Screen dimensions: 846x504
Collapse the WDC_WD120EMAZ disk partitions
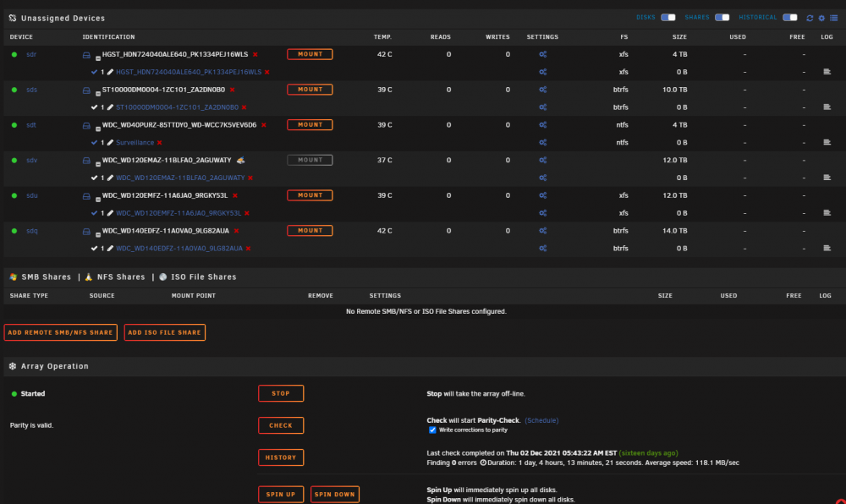pos(97,164)
